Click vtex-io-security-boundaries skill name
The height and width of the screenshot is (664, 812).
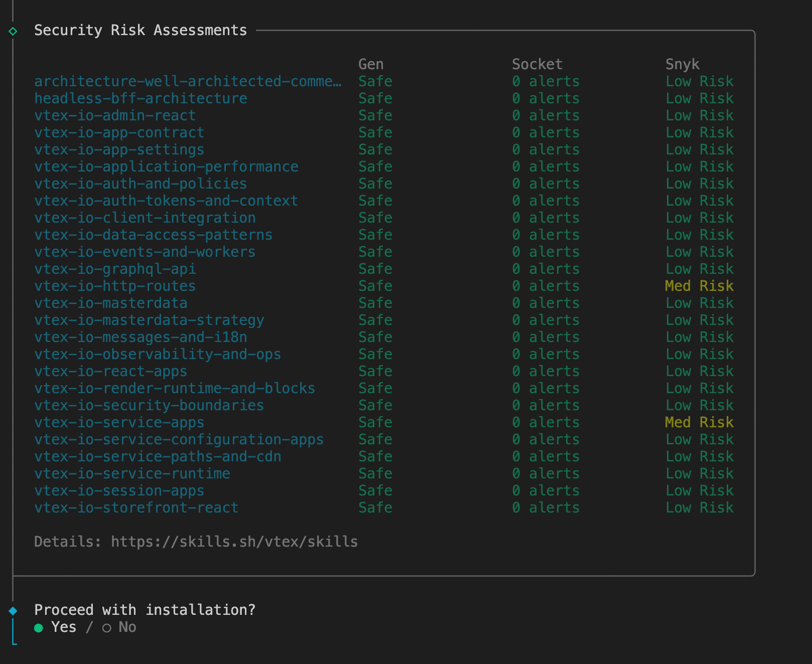pos(149,405)
